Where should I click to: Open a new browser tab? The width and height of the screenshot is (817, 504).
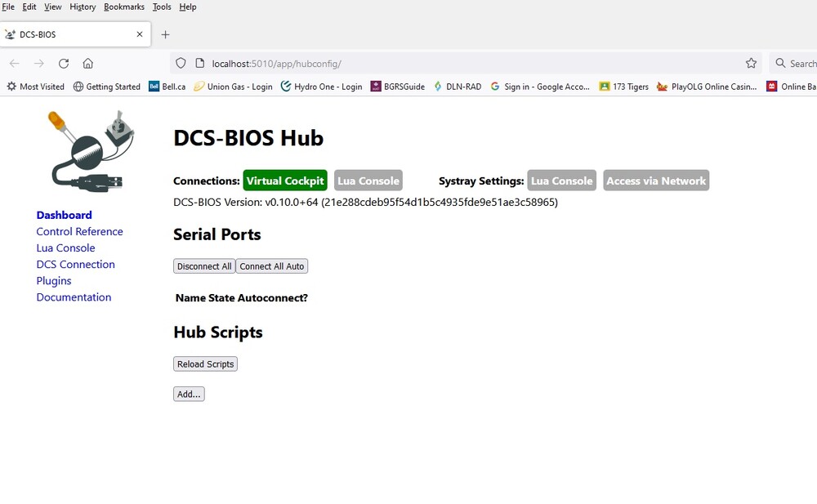coord(165,33)
